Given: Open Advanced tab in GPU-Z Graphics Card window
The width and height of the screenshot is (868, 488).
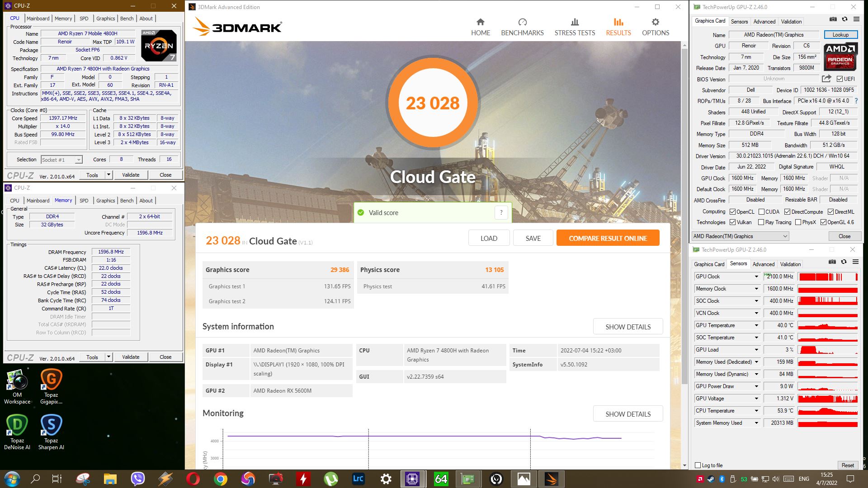Looking at the screenshot, I should [764, 22].
